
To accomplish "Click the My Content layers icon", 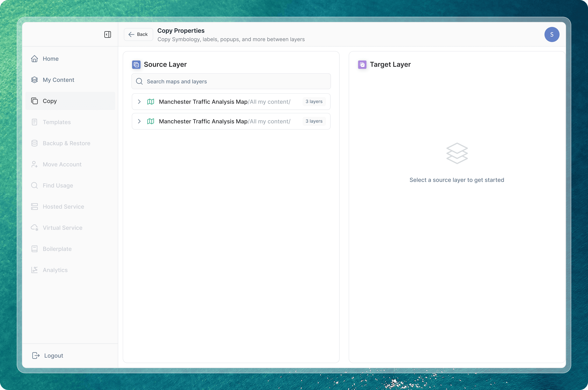I will 34,80.
